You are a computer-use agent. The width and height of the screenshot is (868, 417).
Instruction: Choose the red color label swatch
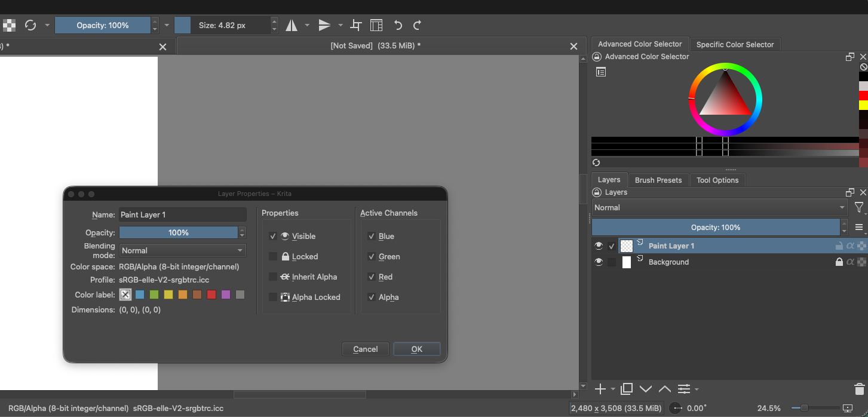point(211,295)
